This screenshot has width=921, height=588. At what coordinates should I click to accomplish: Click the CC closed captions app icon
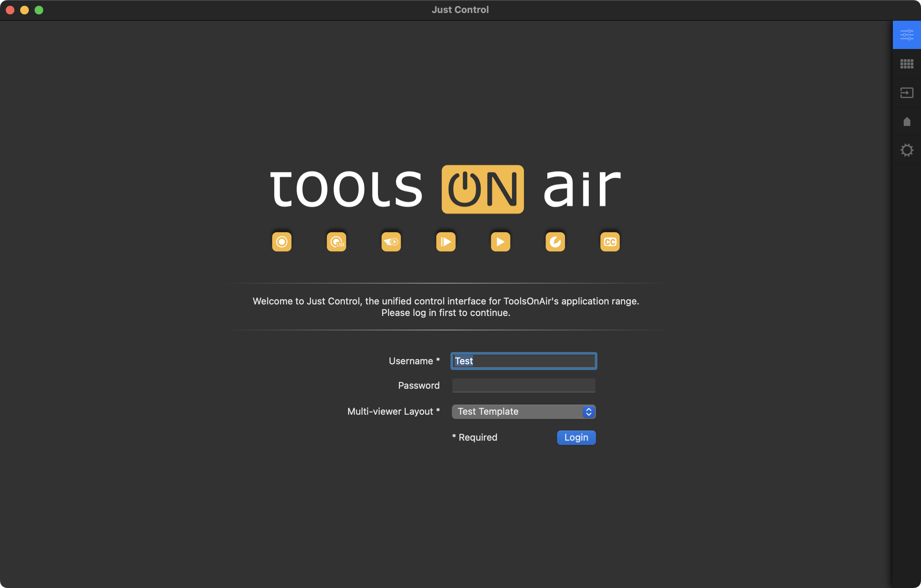click(x=610, y=242)
